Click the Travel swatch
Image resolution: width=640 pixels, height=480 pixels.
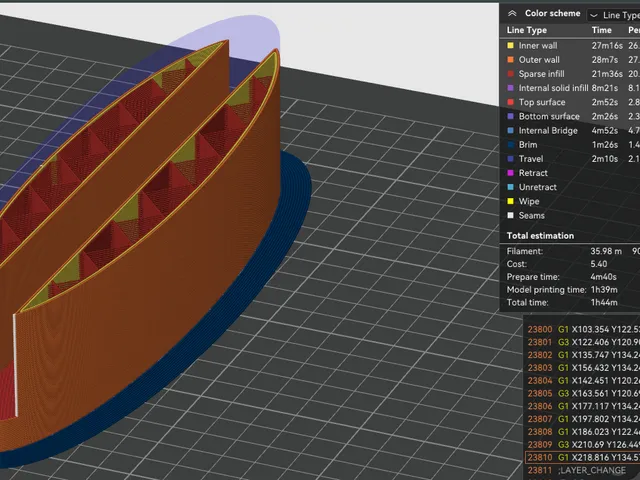(x=510, y=159)
